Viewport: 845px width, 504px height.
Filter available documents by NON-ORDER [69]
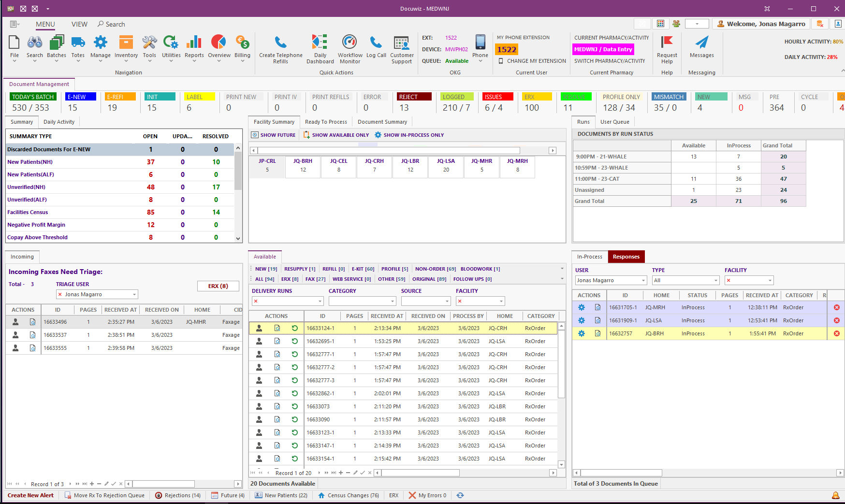(x=436, y=269)
